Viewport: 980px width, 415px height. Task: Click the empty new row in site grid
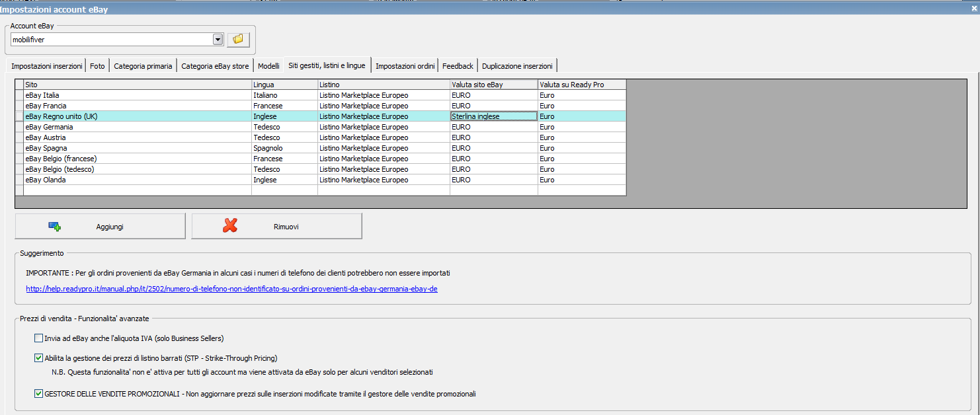pos(132,190)
